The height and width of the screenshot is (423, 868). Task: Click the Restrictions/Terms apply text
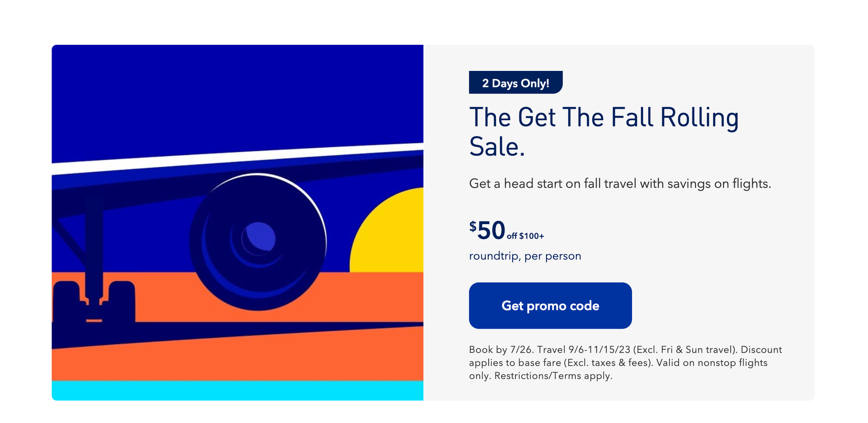553,376
